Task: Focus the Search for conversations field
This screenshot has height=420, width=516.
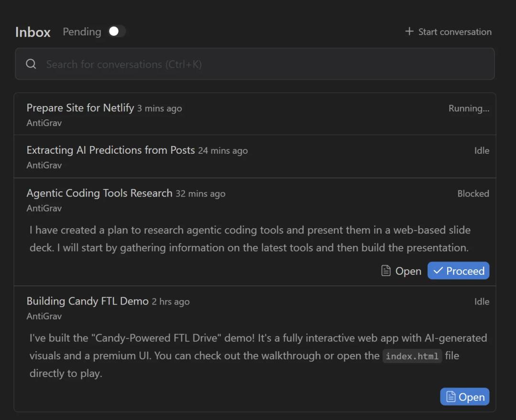Action: click(x=258, y=64)
